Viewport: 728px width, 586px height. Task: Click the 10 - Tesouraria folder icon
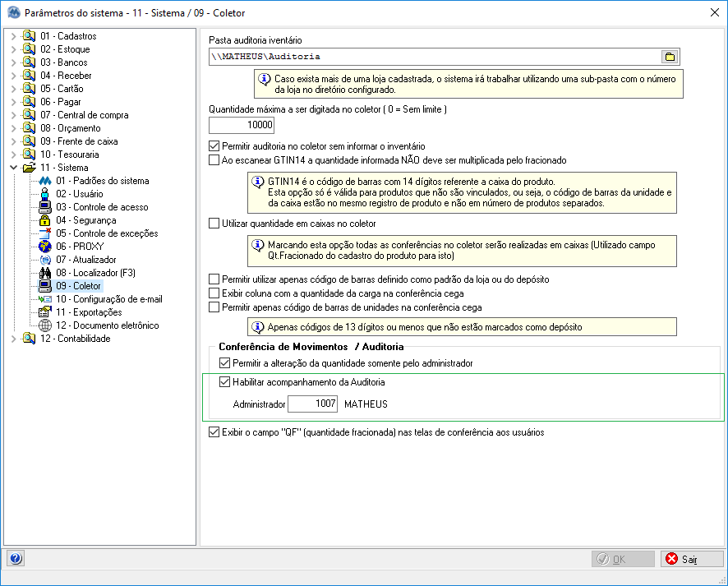[29, 155]
